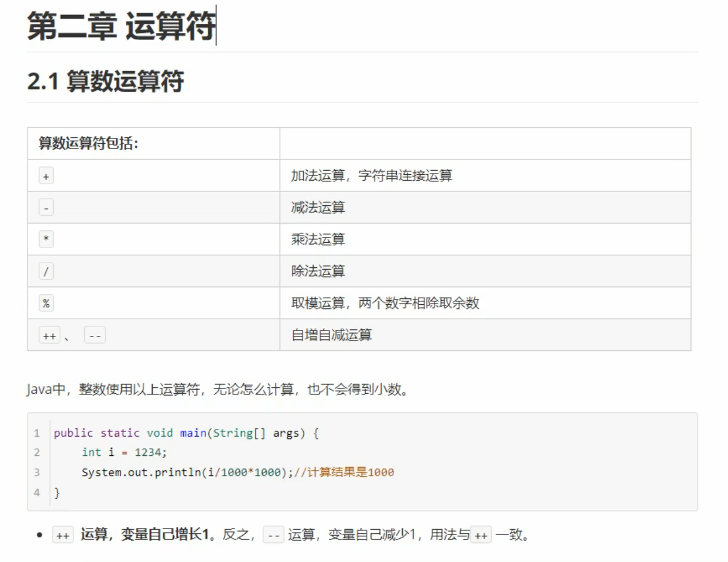Screen dimensions: 728x562
Task: Click the -- badge in the bullet line
Action: point(273,535)
